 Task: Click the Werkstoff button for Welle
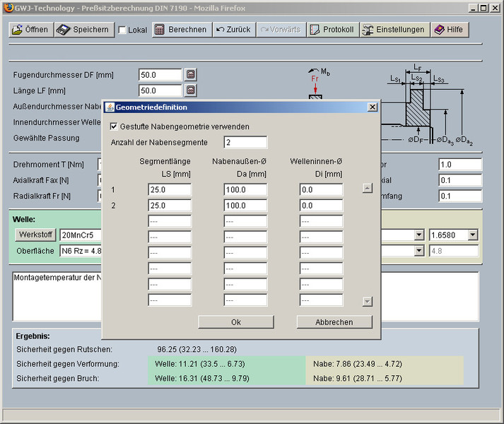coord(36,234)
